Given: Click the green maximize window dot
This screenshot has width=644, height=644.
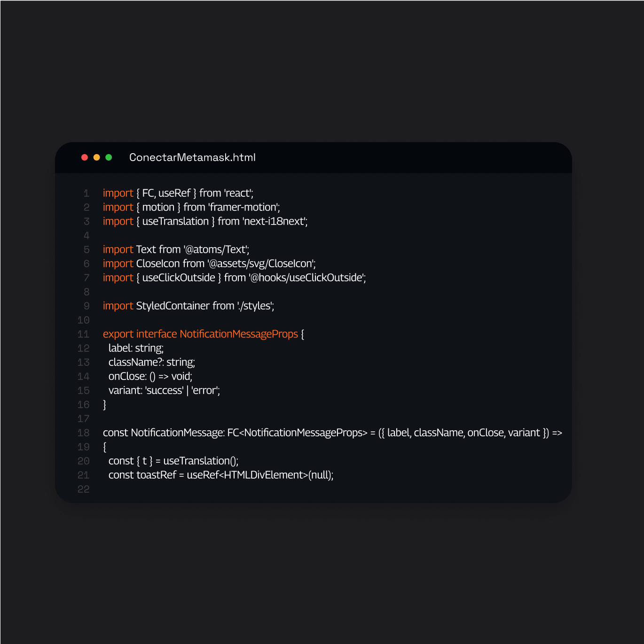Looking at the screenshot, I should 109,157.
